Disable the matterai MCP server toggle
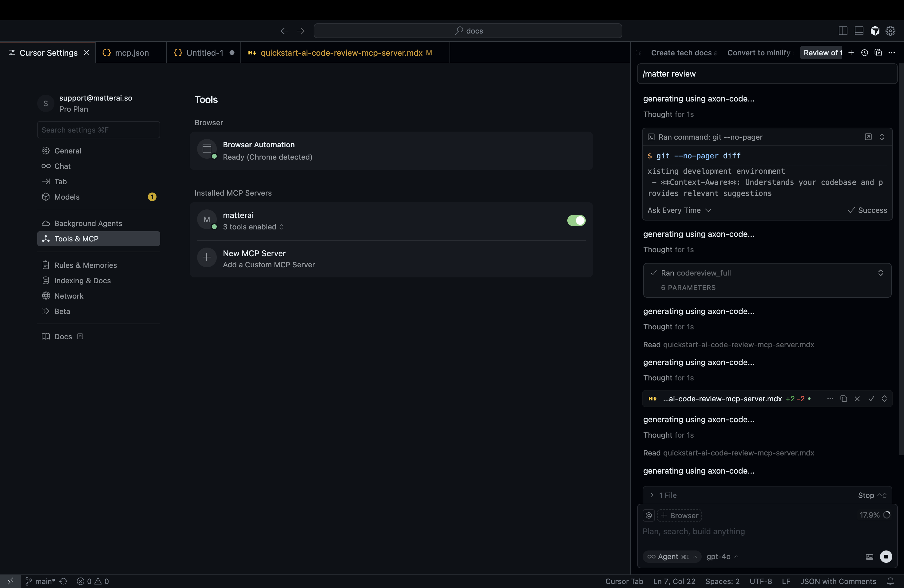Screen dimensions: 904x588 [576, 220]
